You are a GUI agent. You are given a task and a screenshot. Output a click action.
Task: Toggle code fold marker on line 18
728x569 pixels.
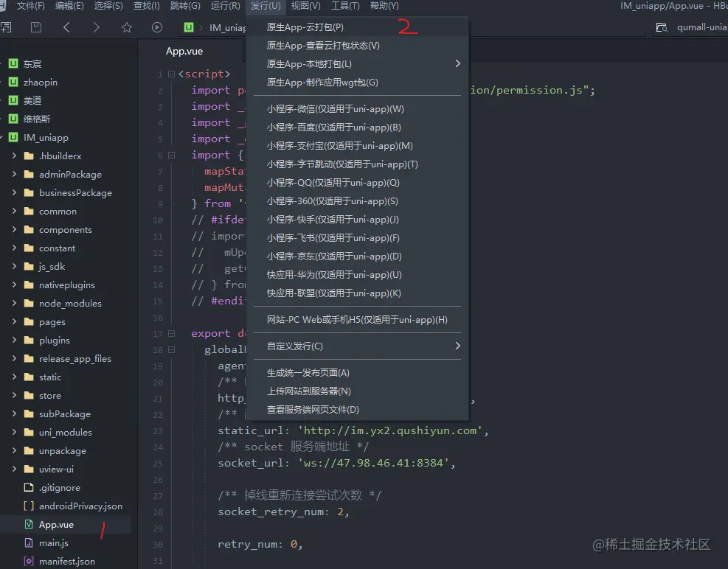171,349
